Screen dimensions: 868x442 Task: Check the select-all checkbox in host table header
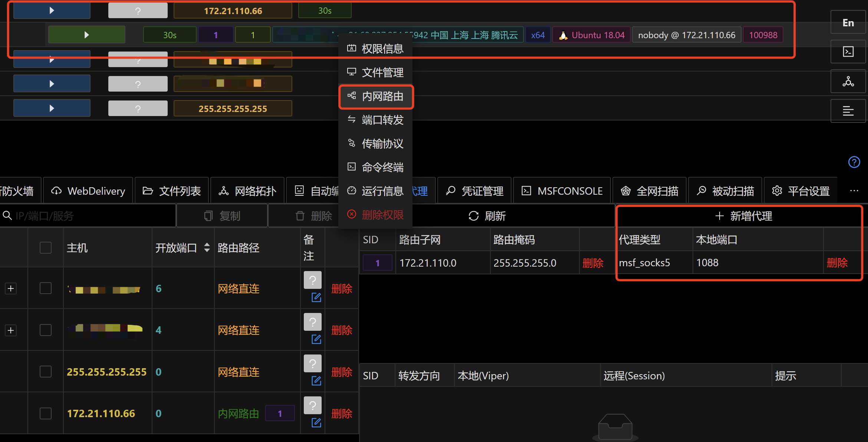pyautogui.click(x=45, y=247)
